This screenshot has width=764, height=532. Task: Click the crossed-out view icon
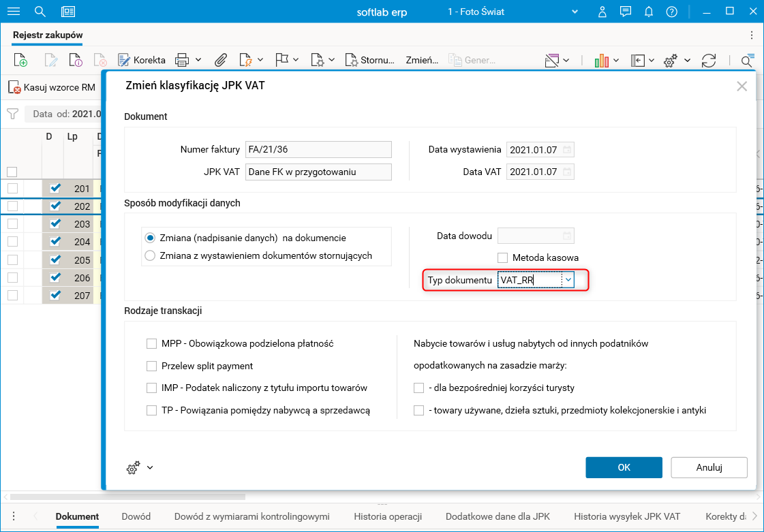tap(551, 61)
